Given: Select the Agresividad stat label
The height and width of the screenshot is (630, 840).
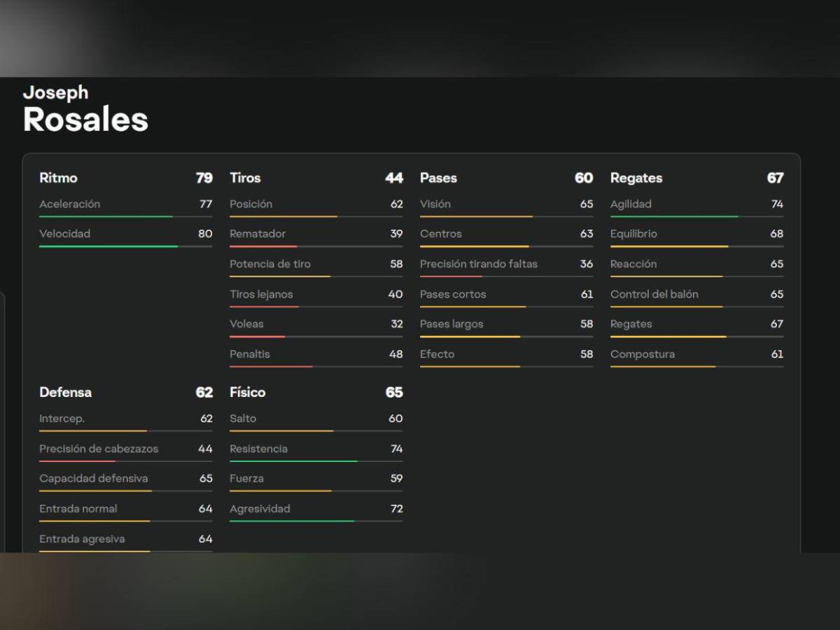Looking at the screenshot, I should point(260,509).
